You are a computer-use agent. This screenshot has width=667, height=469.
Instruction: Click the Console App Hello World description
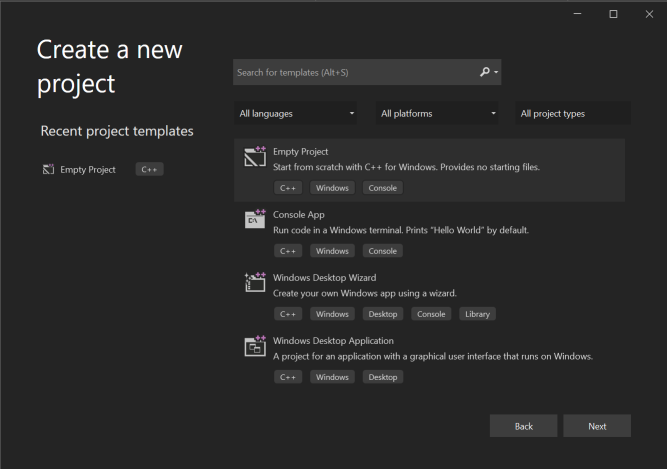pyautogui.click(x=401, y=230)
